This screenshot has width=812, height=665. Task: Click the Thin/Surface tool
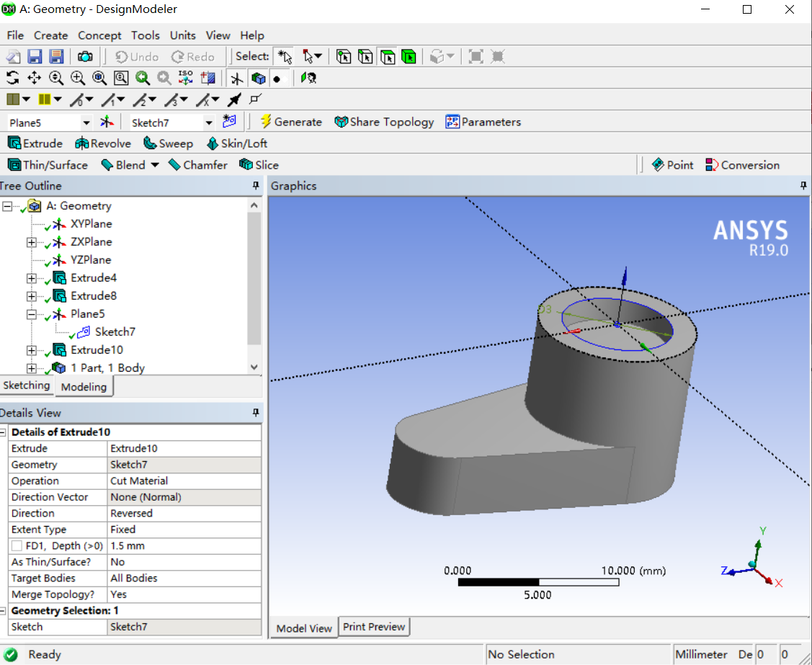[48, 165]
